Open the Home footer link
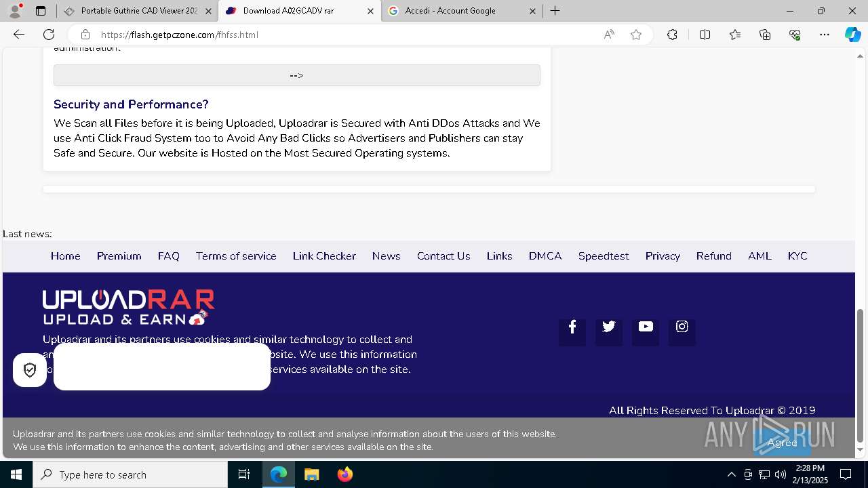 coord(66,256)
